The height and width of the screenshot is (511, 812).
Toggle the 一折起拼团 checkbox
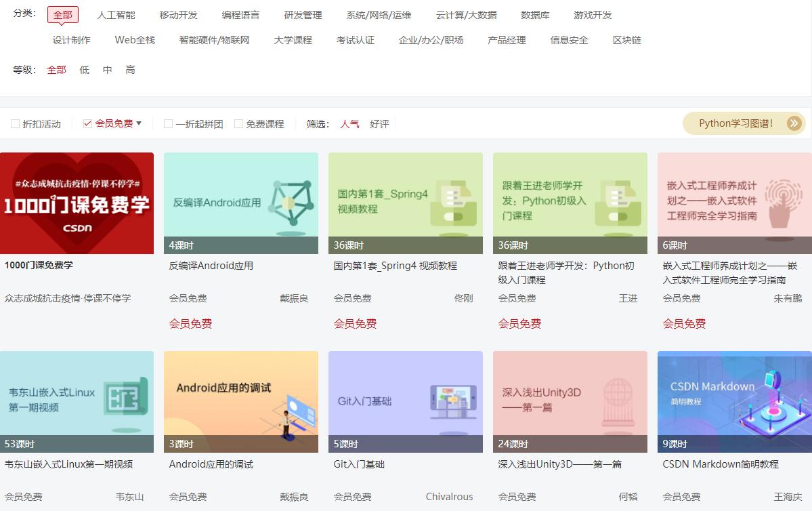click(x=168, y=124)
